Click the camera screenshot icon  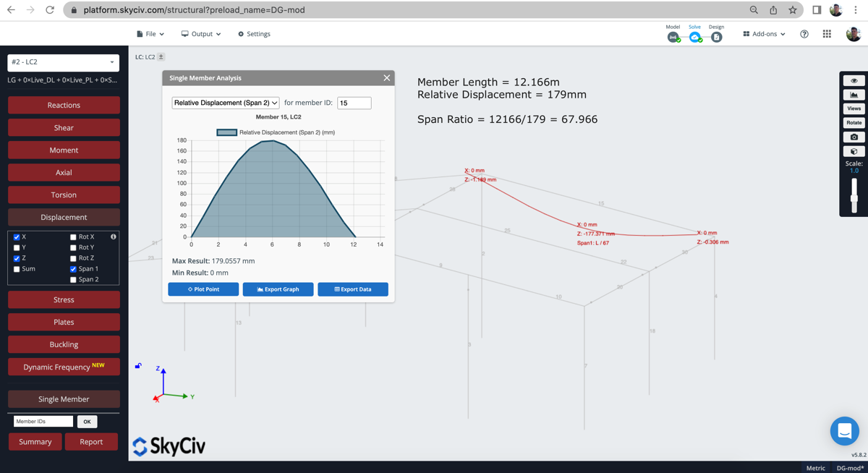854,137
